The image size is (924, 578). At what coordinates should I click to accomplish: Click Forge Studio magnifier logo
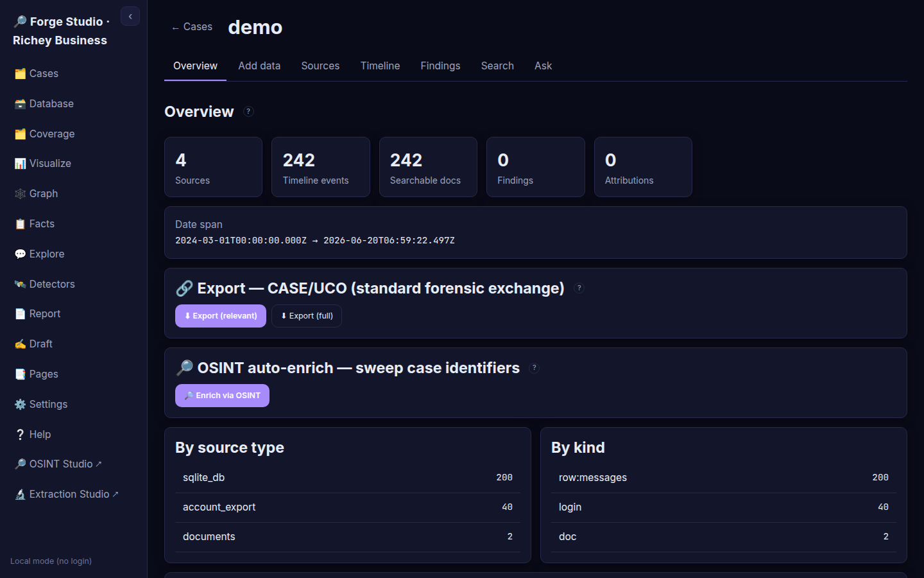(20, 22)
